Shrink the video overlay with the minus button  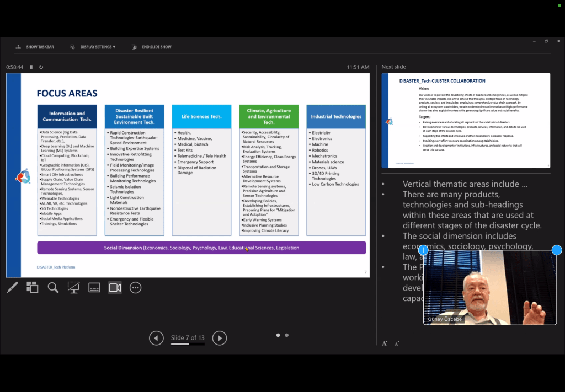pos(556,250)
